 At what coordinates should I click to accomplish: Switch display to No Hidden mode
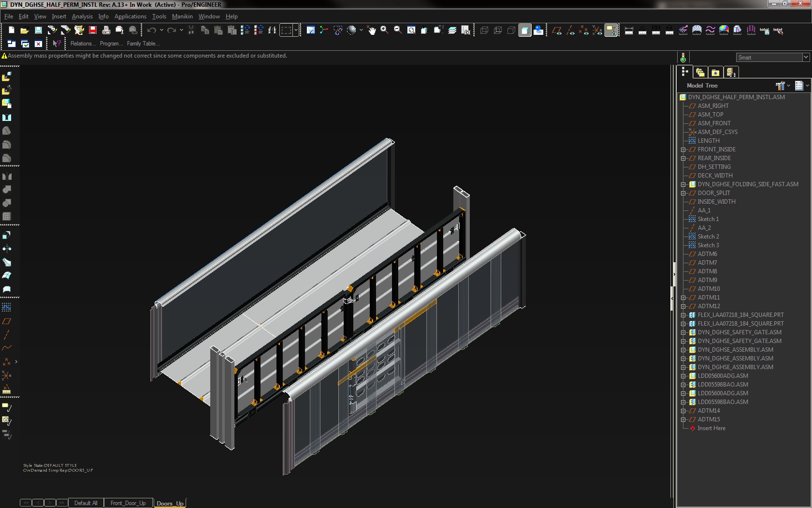[x=511, y=30]
